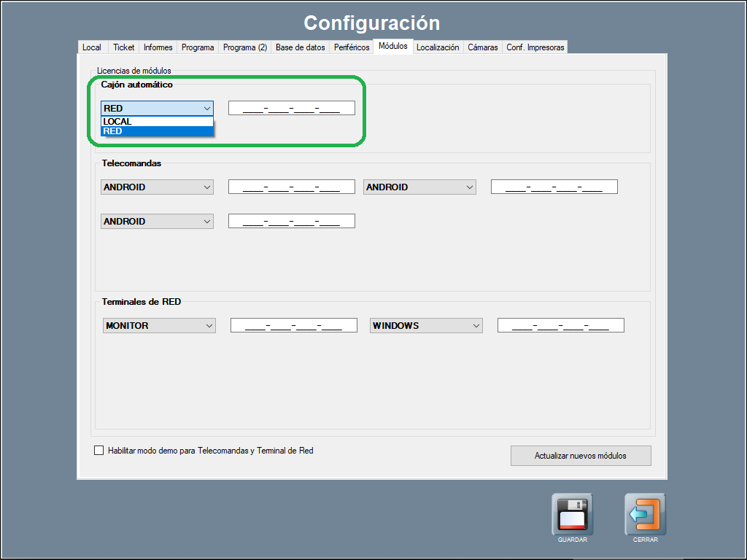Open the Ticket tab
The width and height of the screenshot is (747, 560).
click(x=124, y=47)
